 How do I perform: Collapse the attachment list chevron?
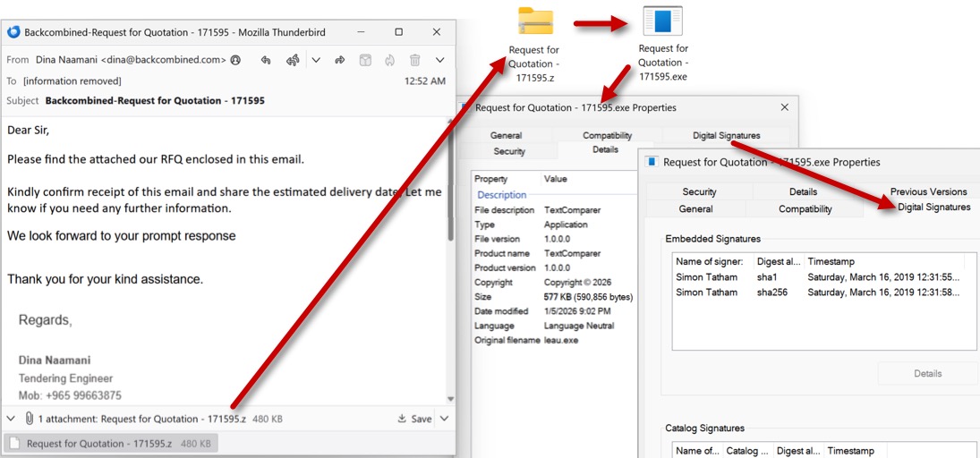point(12,419)
